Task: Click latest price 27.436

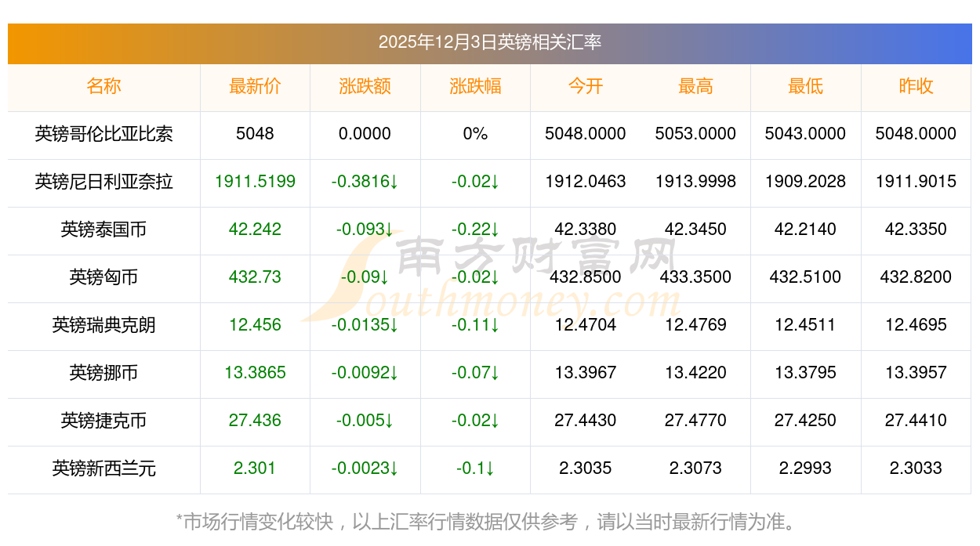Action: [255, 421]
